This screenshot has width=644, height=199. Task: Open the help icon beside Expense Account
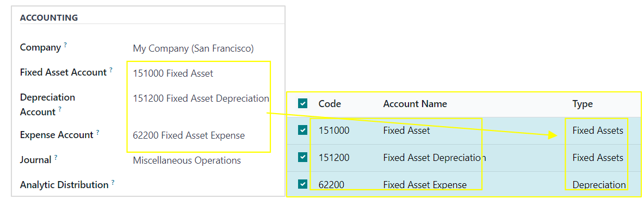98,133
